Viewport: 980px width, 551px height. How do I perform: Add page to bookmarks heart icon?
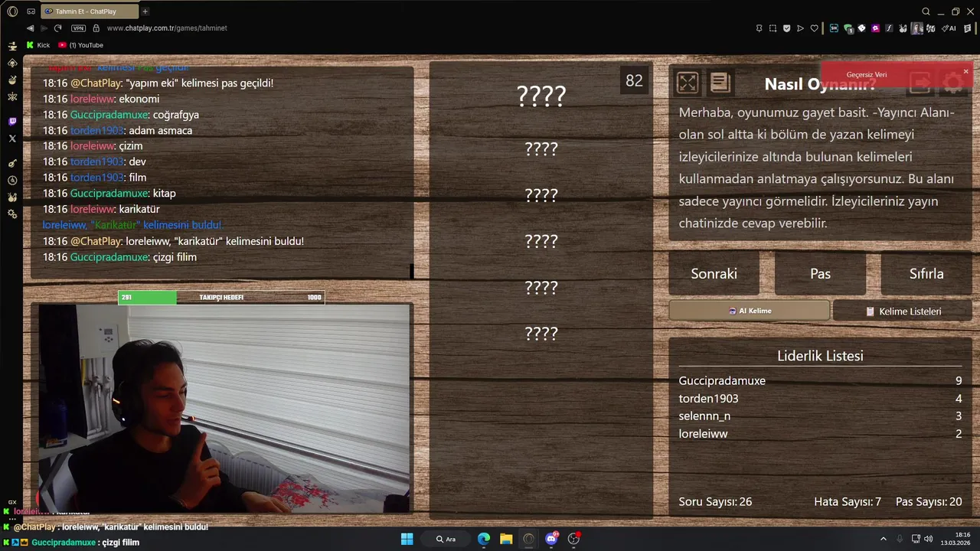tap(814, 28)
